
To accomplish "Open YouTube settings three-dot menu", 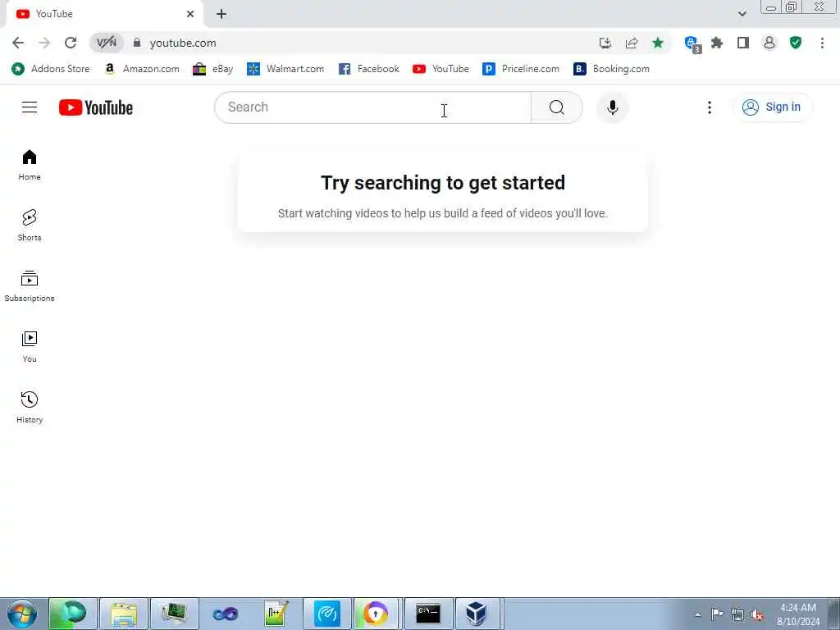I will click(710, 107).
